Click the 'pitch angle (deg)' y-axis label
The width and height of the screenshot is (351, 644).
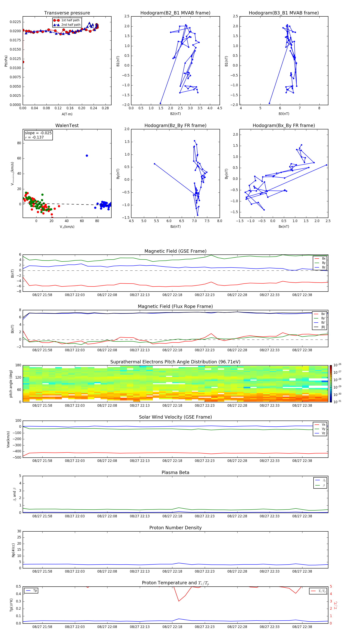[x=11, y=384]
